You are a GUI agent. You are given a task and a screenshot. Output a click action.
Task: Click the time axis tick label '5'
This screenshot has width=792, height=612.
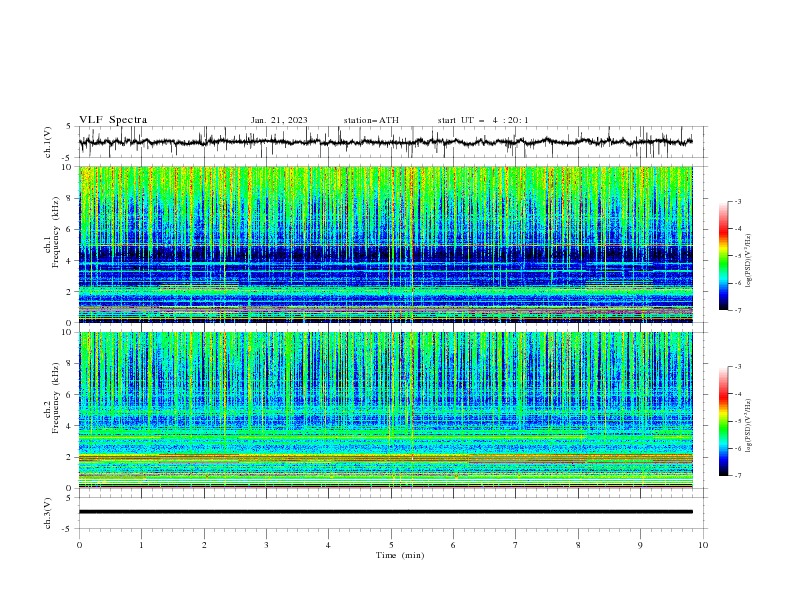(x=391, y=545)
